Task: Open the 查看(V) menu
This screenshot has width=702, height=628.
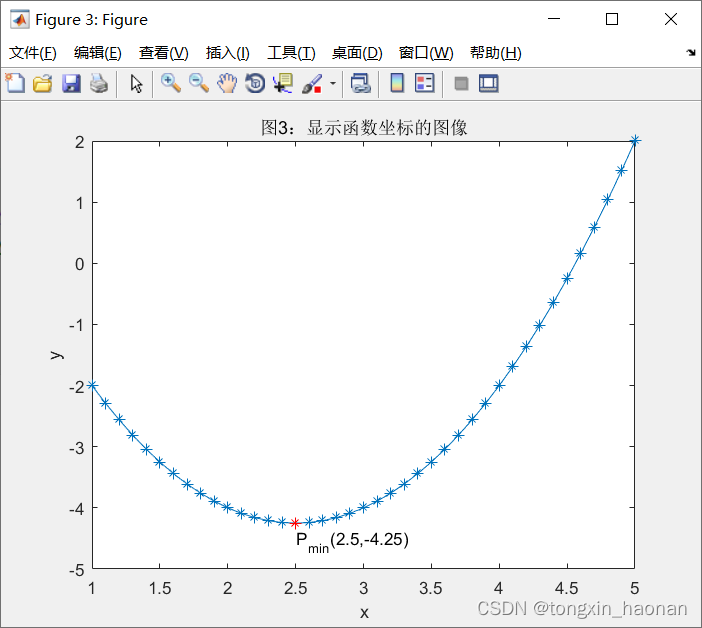Action: 163,53
